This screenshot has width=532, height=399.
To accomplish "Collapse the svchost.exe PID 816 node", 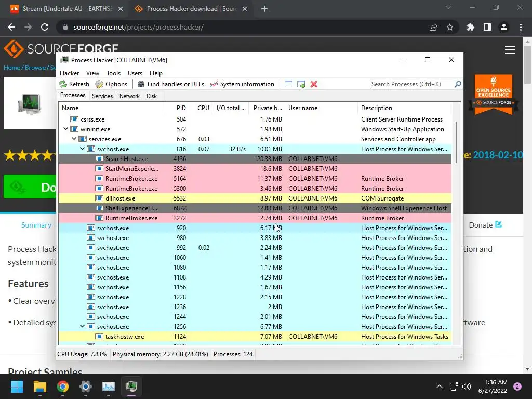I will click(x=82, y=149).
